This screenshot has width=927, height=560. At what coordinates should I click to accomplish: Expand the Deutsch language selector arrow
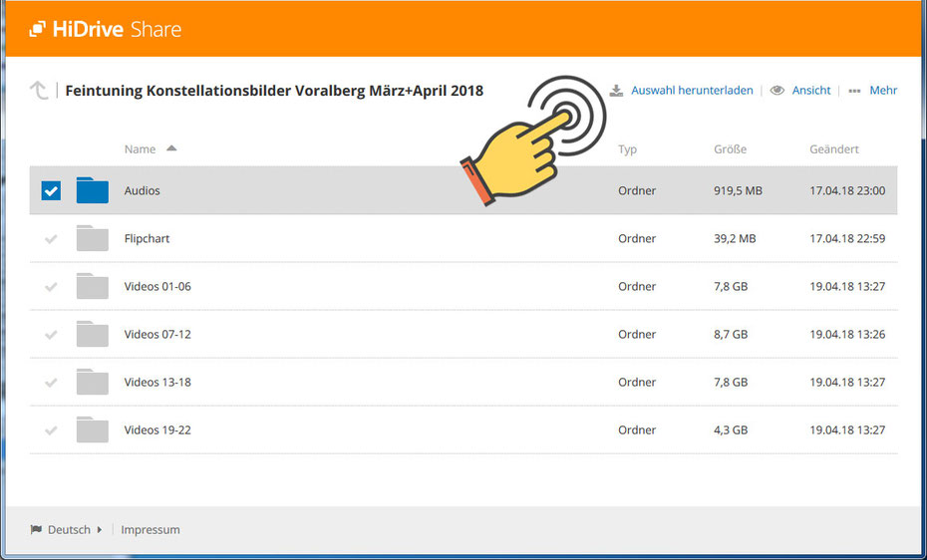(x=100, y=529)
